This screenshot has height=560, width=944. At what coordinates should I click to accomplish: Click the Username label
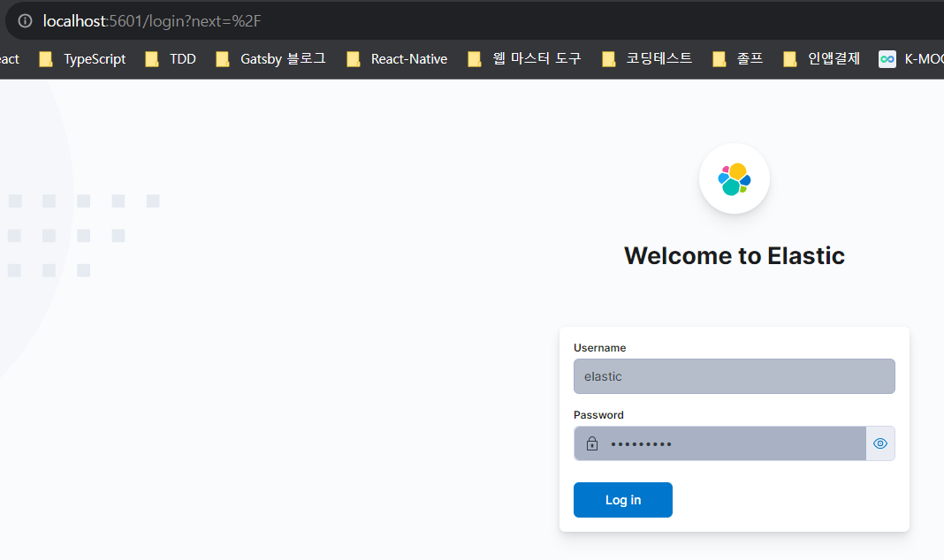(599, 348)
